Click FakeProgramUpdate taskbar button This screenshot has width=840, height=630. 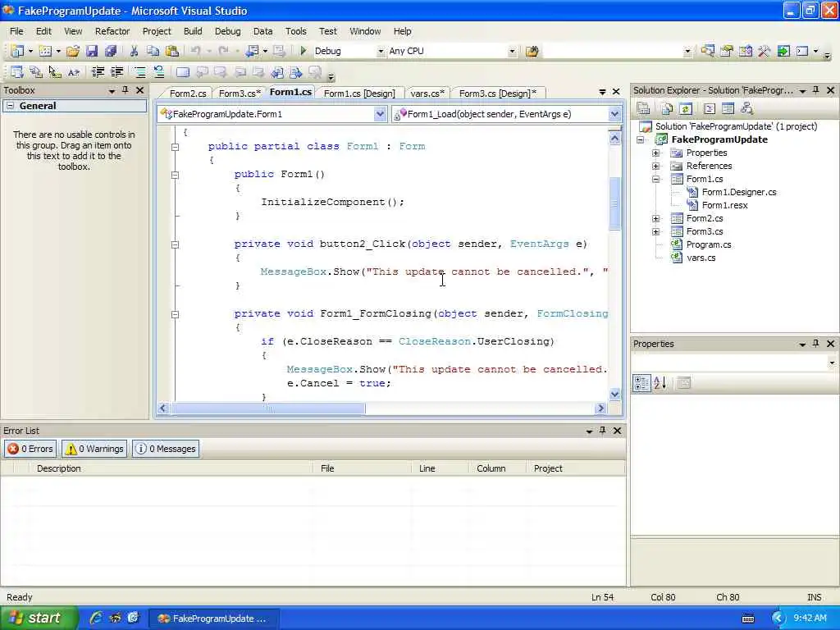pyautogui.click(x=213, y=619)
